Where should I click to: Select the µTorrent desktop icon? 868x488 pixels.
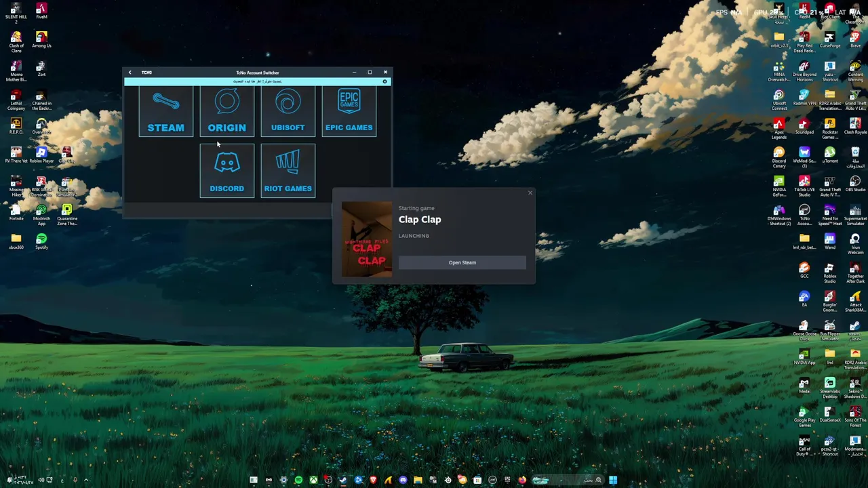(x=829, y=155)
